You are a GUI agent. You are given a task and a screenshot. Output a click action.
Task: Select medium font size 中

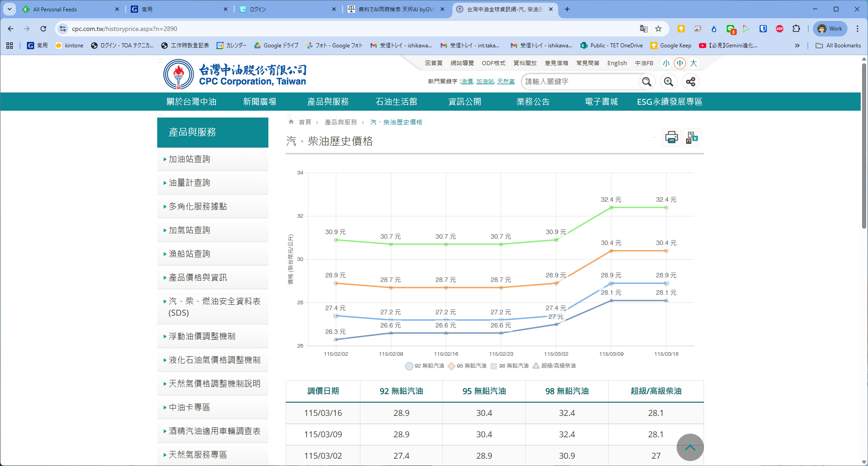680,63
